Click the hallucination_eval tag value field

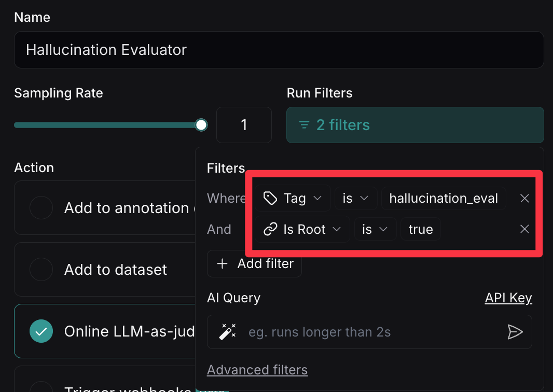tap(443, 198)
